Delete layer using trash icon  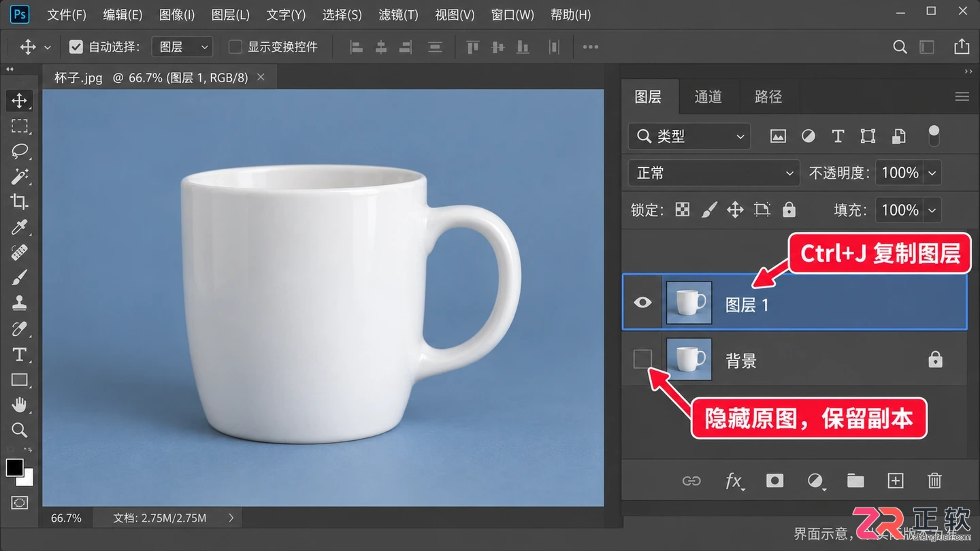934,481
